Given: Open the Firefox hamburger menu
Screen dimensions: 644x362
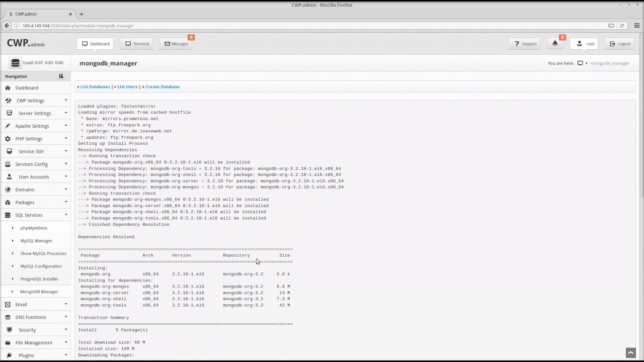Looking at the screenshot, I should tap(636, 26).
